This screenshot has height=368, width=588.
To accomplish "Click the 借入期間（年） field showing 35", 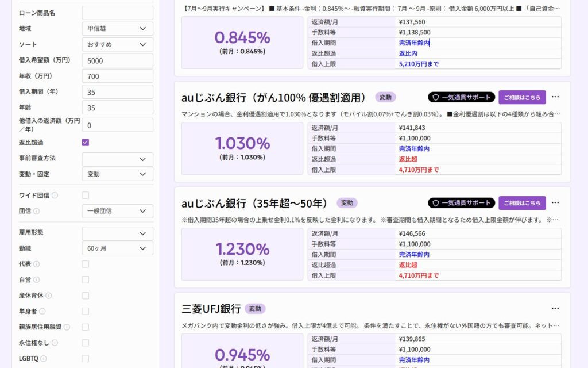I will point(117,92).
